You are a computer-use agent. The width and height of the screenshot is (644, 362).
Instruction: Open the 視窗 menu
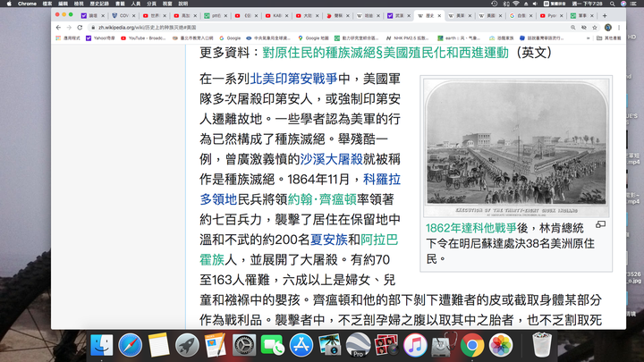tap(167, 4)
